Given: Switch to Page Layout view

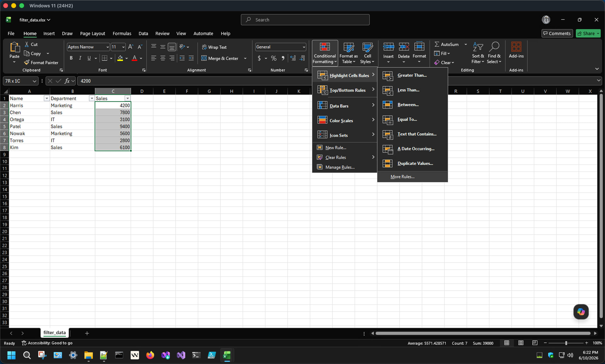Looking at the screenshot, I should click(x=521, y=343).
